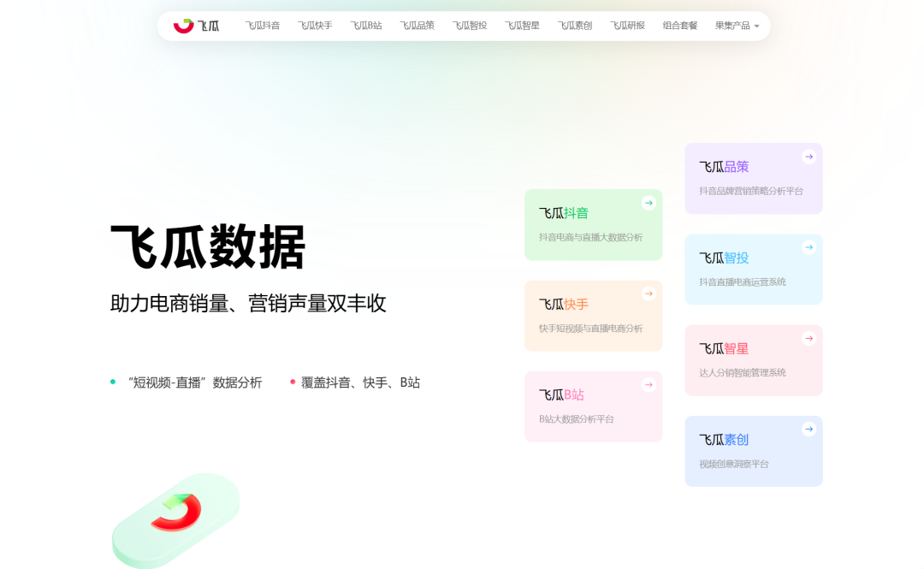Click the 飞瓜 logo in navigation bar

point(196,26)
